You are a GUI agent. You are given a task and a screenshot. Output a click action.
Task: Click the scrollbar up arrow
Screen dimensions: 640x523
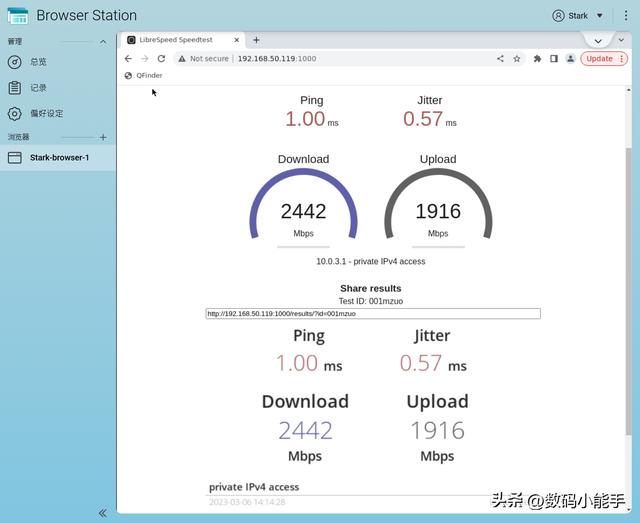[x=629, y=90]
